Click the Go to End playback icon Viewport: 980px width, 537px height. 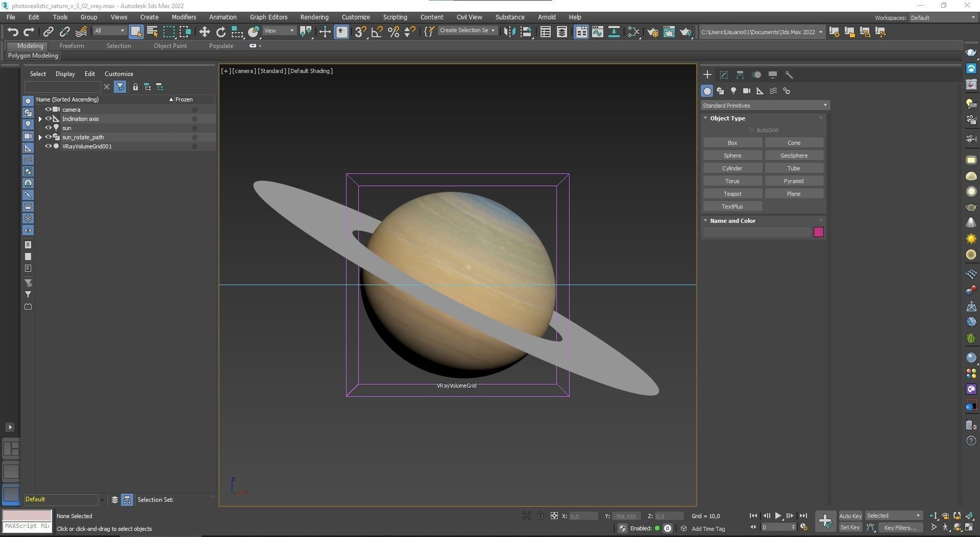[x=803, y=516]
